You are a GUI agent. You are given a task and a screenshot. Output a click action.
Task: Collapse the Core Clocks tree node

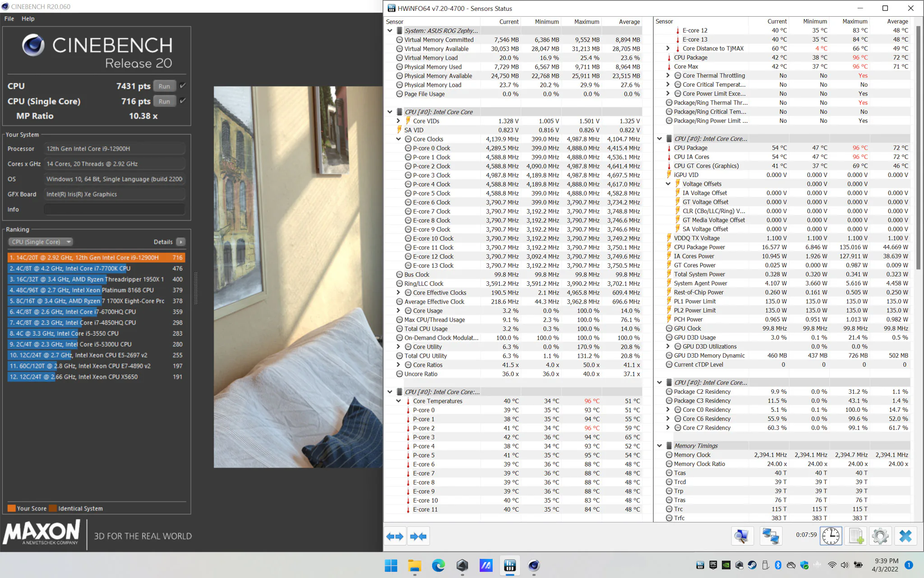(398, 139)
